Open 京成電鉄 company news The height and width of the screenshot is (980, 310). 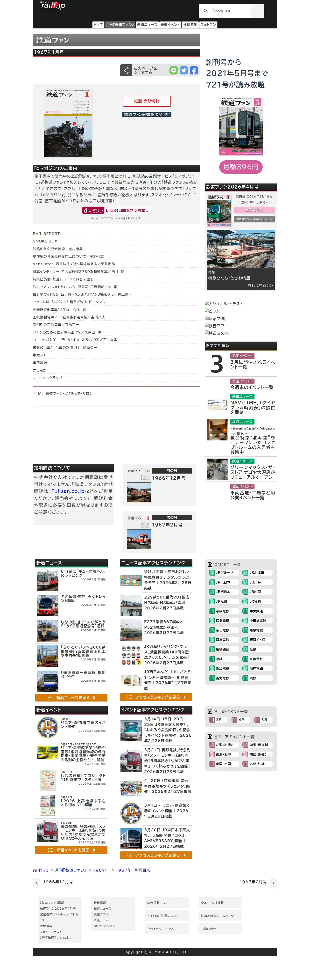223,611
